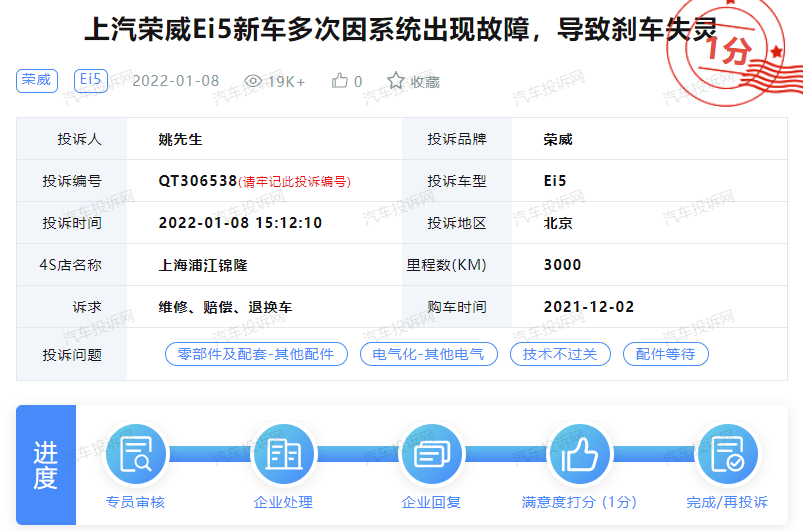Click the 专员审核 progress step icon
Viewport: 803px width, 531px height.
(x=136, y=454)
